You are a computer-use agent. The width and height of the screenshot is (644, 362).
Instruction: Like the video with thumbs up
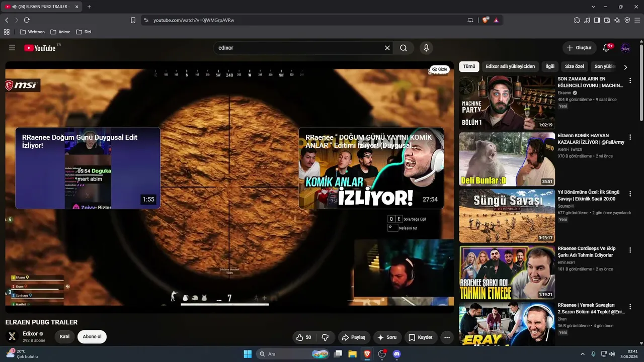(304, 337)
